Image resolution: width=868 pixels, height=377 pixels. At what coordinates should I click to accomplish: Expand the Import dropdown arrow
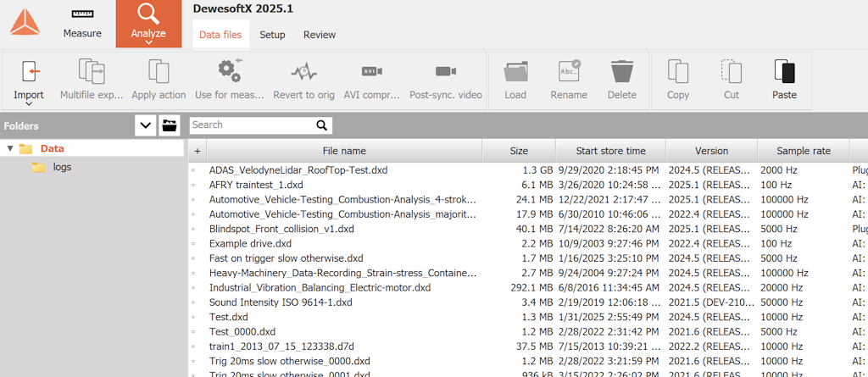pyautogui.click(x=29, y=103)
